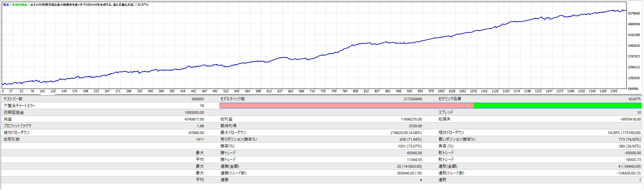Image resolution: width=644 pixels, height=190 pixels.
Task: Click the 期待利得 label
Action: 229,126
